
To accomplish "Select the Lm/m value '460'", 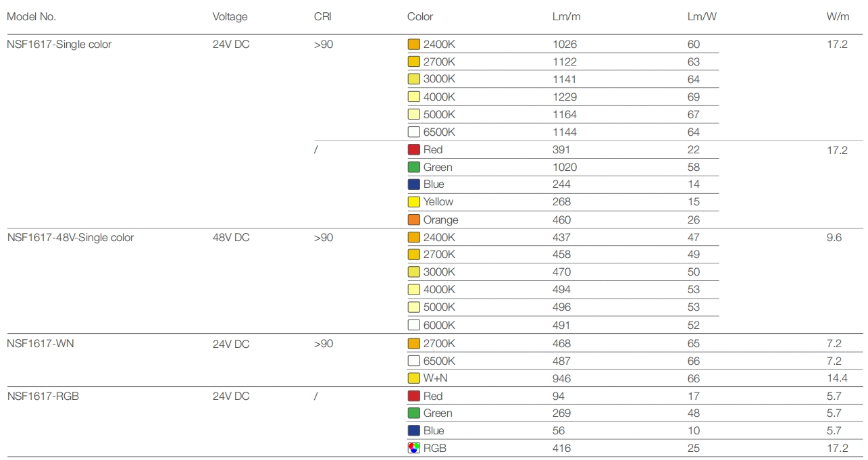I will point(561,220).
